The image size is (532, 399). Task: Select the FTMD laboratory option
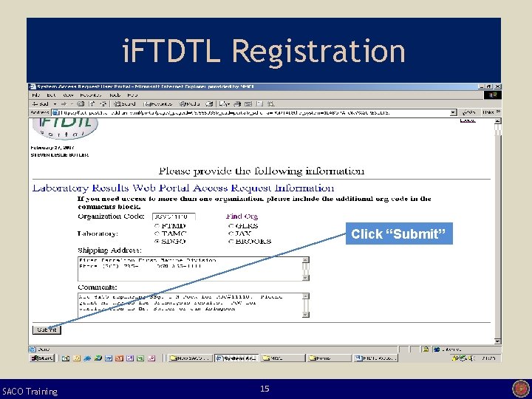[157, 226]
